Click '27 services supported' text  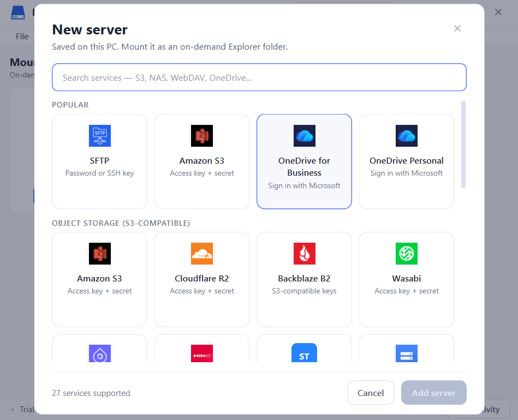pos(91,393)
